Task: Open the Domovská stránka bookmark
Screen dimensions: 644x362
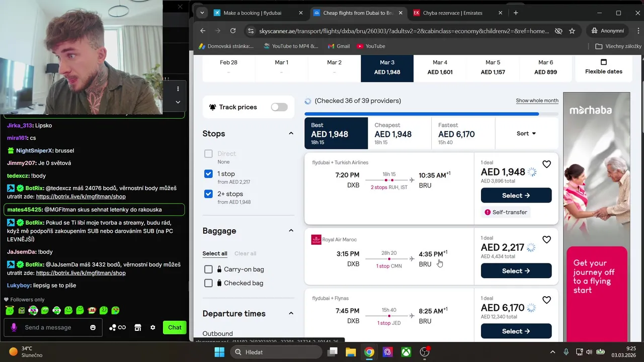Action: tap(226, 46)
